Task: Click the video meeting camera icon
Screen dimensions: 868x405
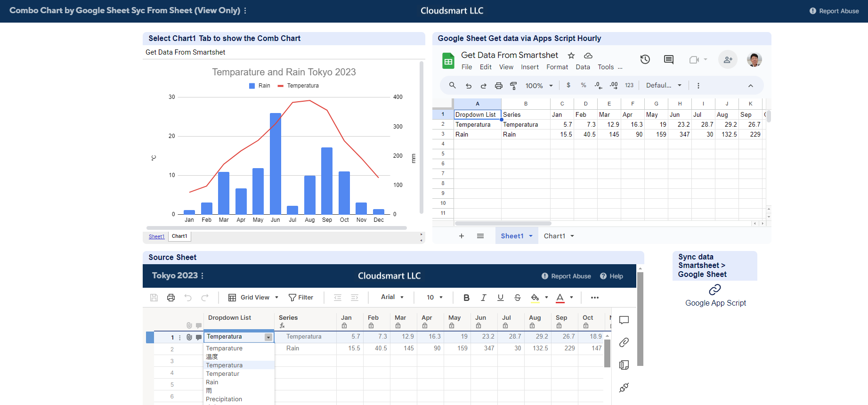Action: (694, 60)
